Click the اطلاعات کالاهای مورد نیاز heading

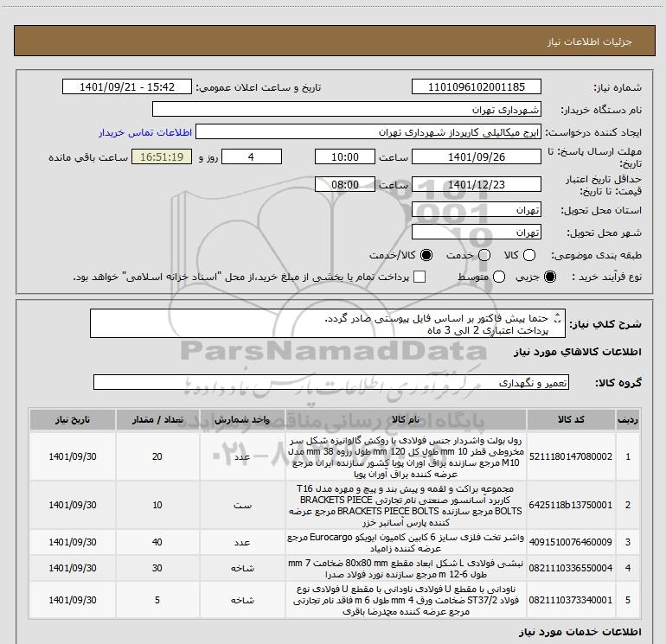(x=578, y=352)
